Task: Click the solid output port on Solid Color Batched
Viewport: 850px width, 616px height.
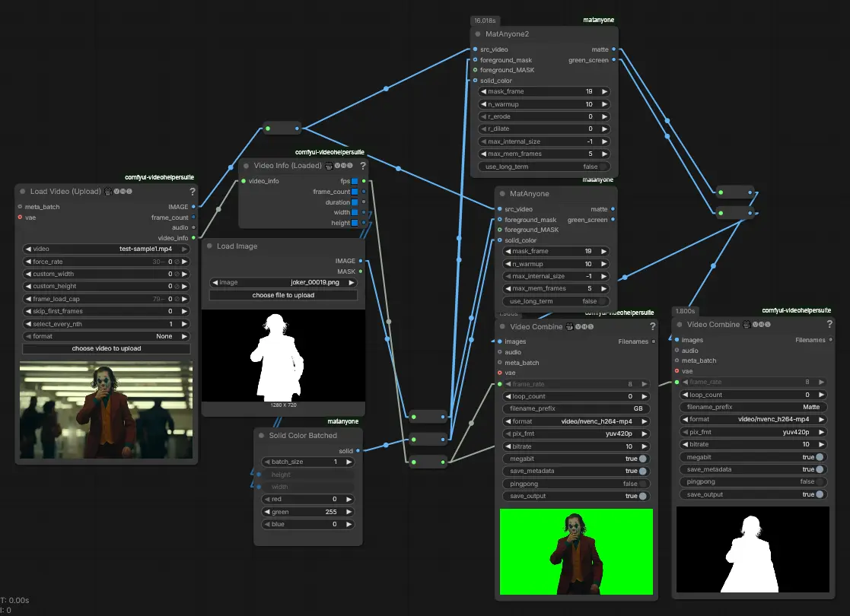Action: pyautogui.click(x=358, y=451)
